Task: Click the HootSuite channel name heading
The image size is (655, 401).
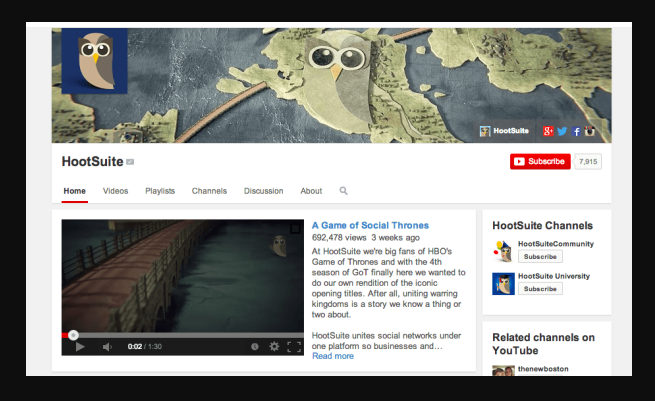Action: coord(92,162)
